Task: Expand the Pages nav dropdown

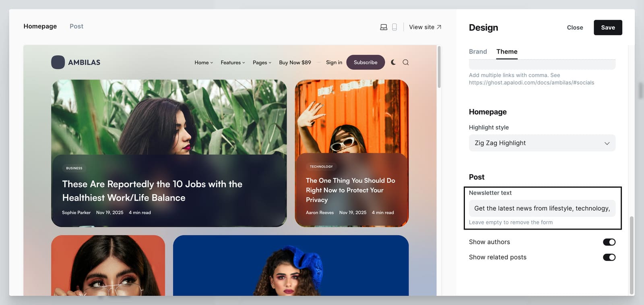Action: 262,62
